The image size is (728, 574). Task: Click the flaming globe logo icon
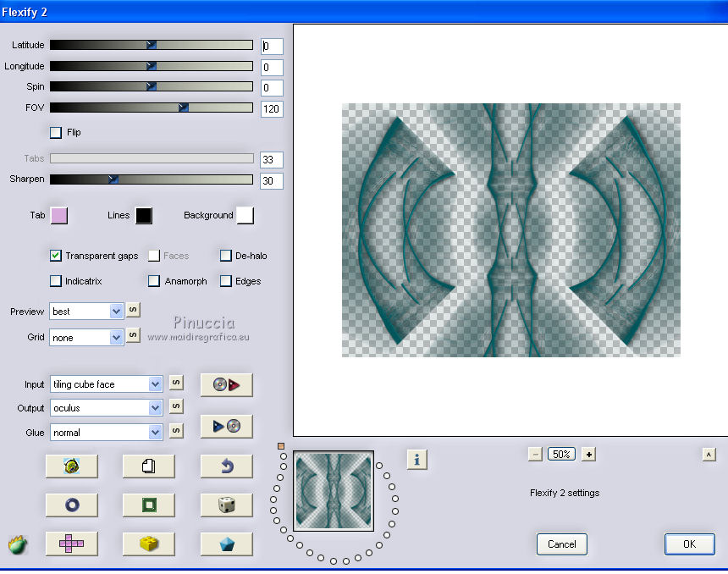18,544
